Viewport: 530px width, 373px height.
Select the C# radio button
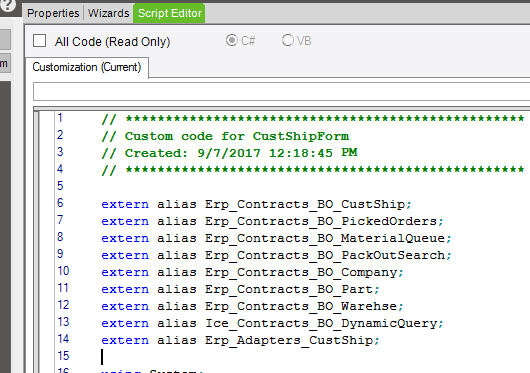232,40
